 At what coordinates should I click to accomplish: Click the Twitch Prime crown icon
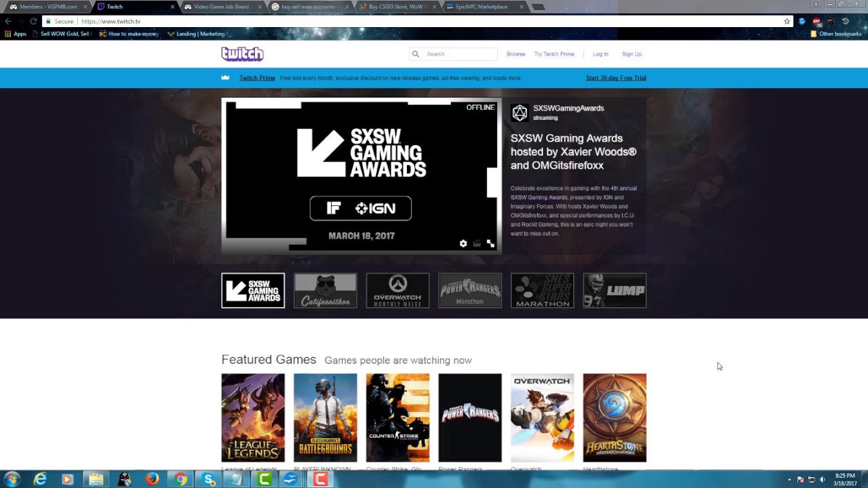[x=225, y=78]
